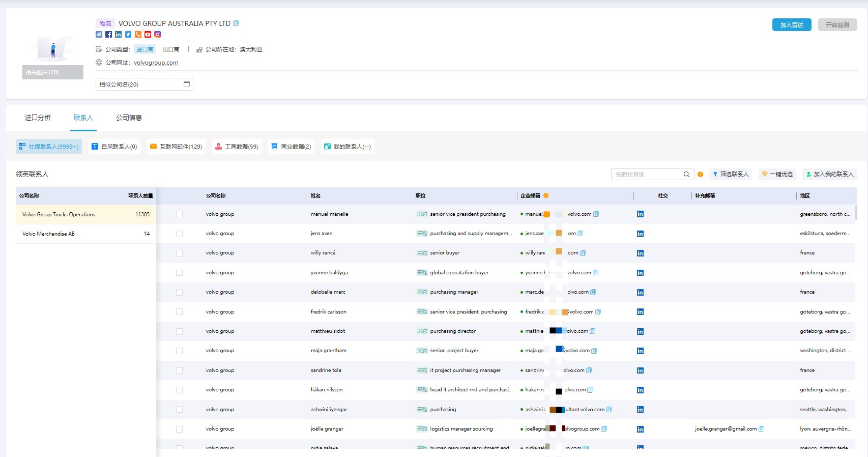Open LinkedIn profile of fredrik carlsson
Viewport: 868px width, 457px height.
pyautogui.click(x=640, y=312)
